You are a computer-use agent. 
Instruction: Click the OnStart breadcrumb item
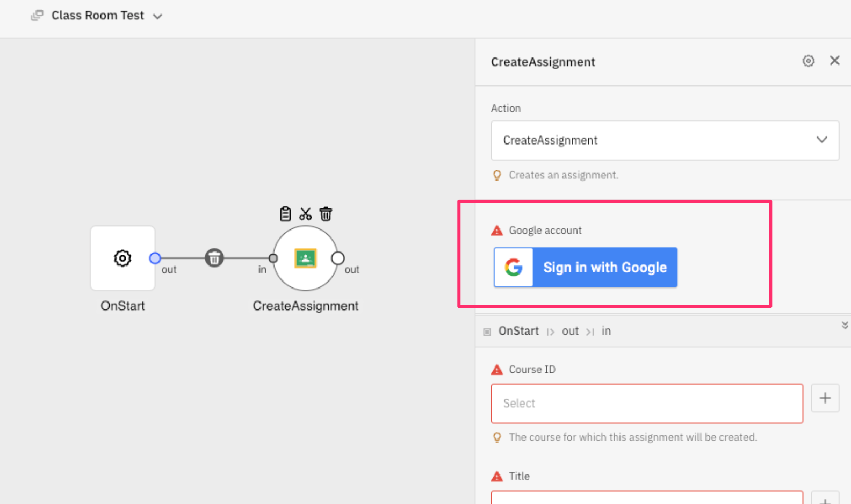click(x=518, y=331)
